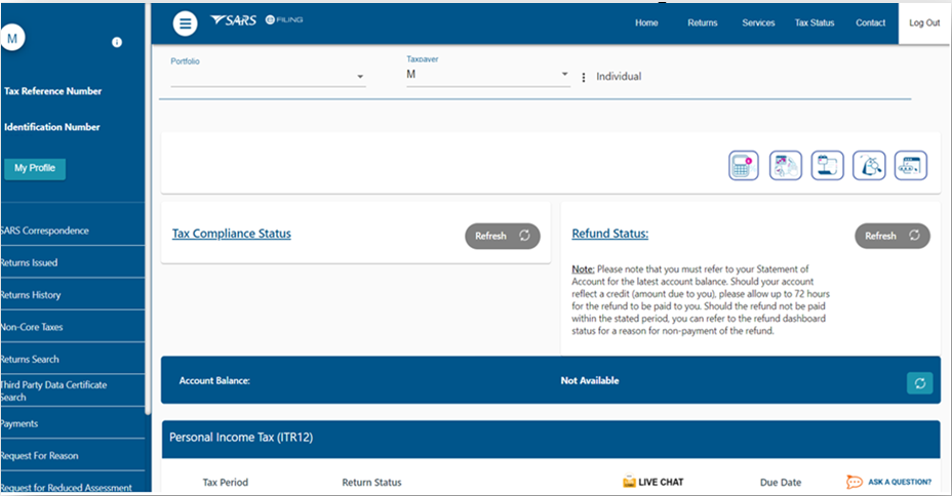Click the Account Balance label
Screen dimensions: 952x496
[x=214, y=381]
